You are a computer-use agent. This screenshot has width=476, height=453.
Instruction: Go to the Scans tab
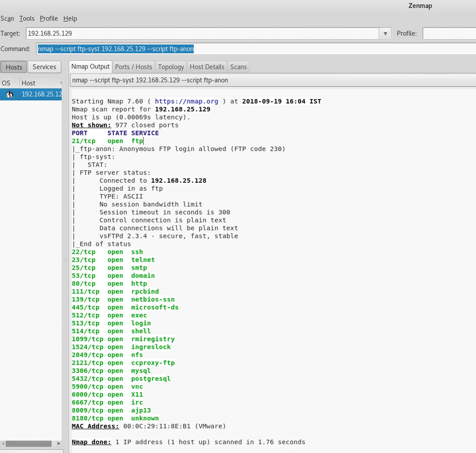tap(238, 67)
